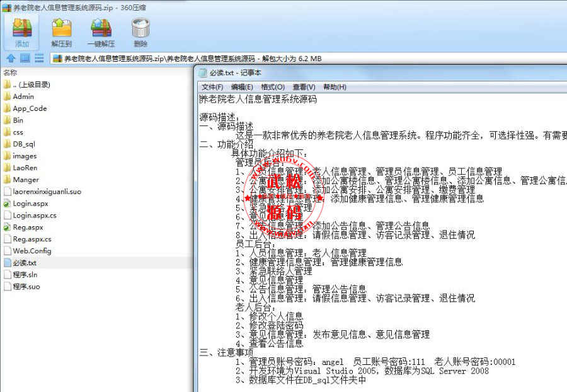Click the 删除 (Delete) trash icon
Screen dimensions: 567x392
click(x=140, y=28)
